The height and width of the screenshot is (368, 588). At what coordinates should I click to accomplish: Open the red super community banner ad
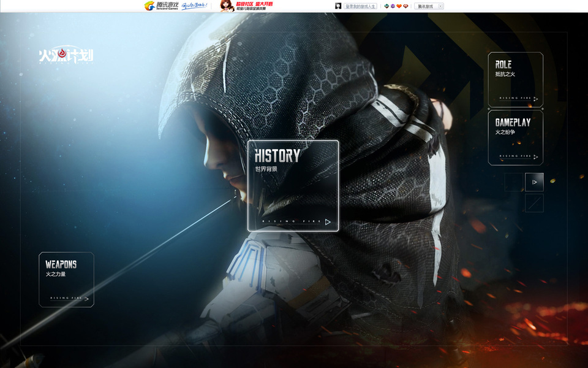click(254, 6)
